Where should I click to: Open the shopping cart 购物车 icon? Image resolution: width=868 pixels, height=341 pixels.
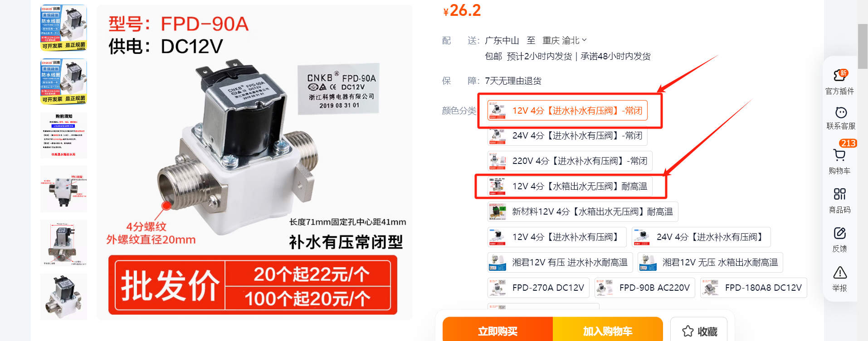pyautogui.click(x=839, y=155)
